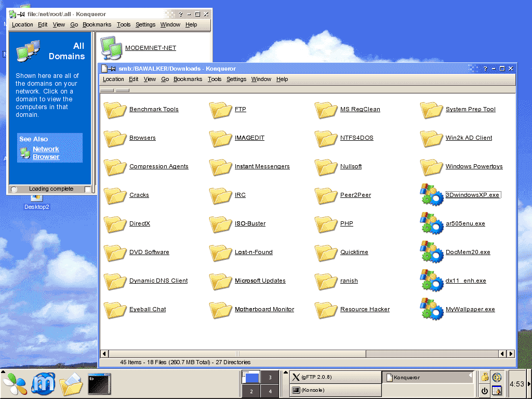This screenshot has height=399, width=532.
Task: Open the 3DwindowsXP.exe file icon
Action: pyautogui.click(x=431, y=195)
